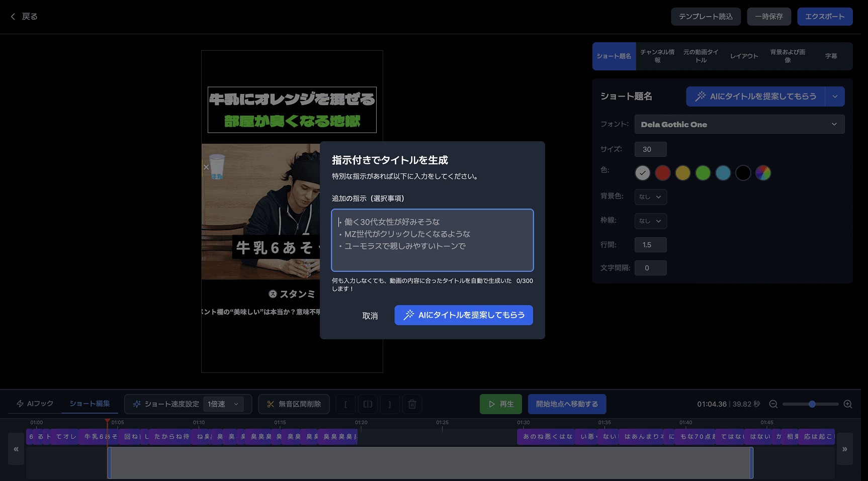Select the red title color swatch

pyautogui.click(x=663, y=173)
